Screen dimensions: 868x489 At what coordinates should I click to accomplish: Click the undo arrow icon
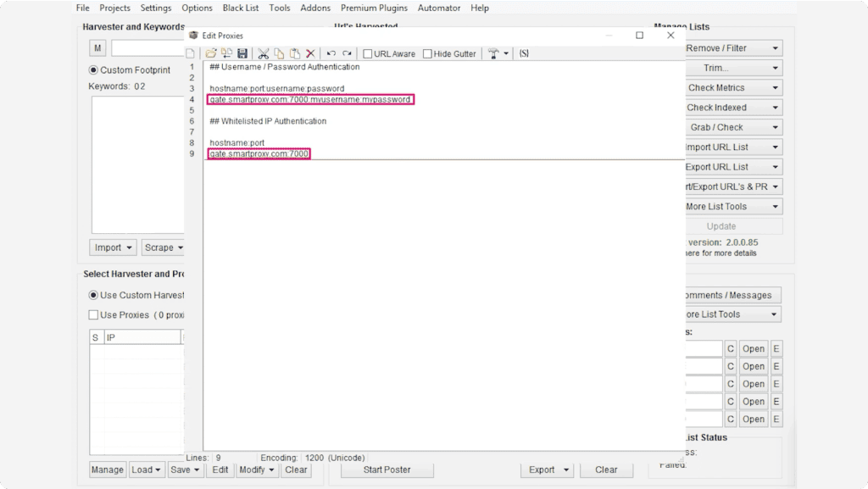pyautogui.click(x=331, y=53)
